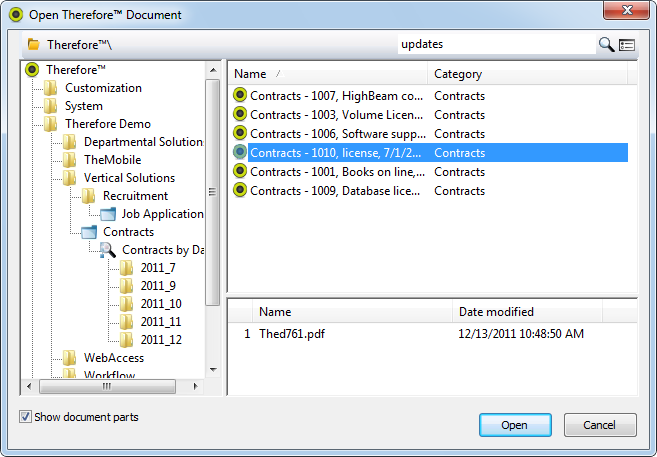The width and height of the screenshot is (657, 457).
Task: Click the Open button
Action: pos(514,425)
